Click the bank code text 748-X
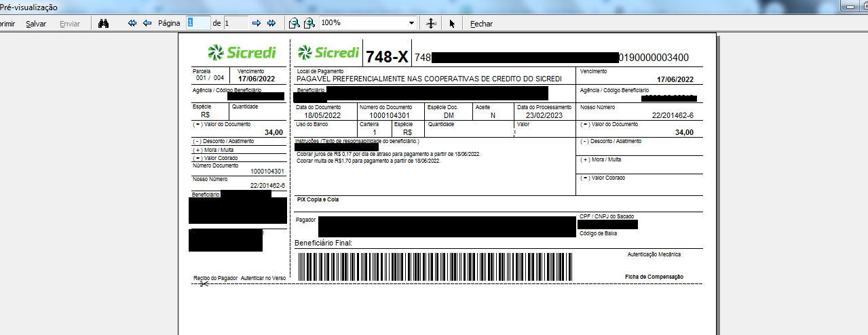The image size is (868, 335). click(x=387, y=58)
